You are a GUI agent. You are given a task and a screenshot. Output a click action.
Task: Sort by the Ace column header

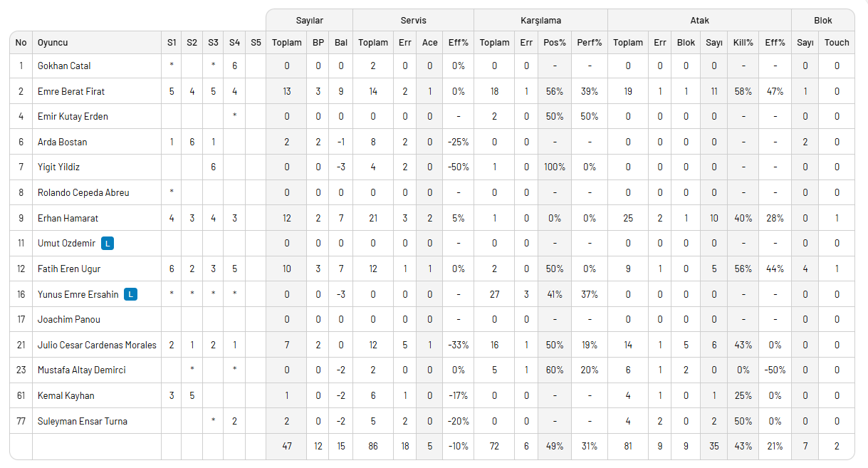(x=430, y=43)
